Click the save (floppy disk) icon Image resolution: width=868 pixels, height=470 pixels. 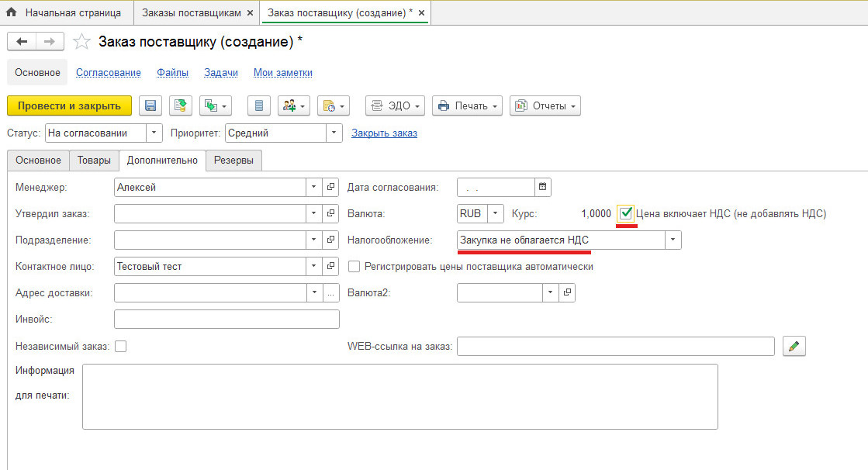[x=150, y=105]
